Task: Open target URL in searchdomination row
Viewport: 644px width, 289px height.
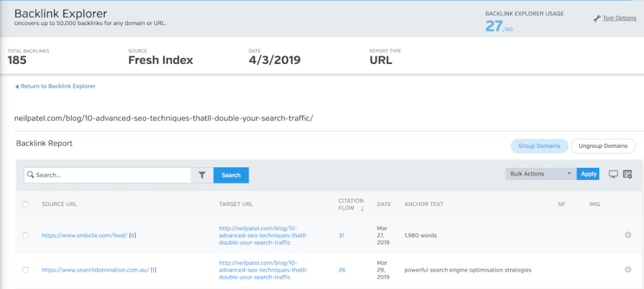Action: (x=263, y=270)
